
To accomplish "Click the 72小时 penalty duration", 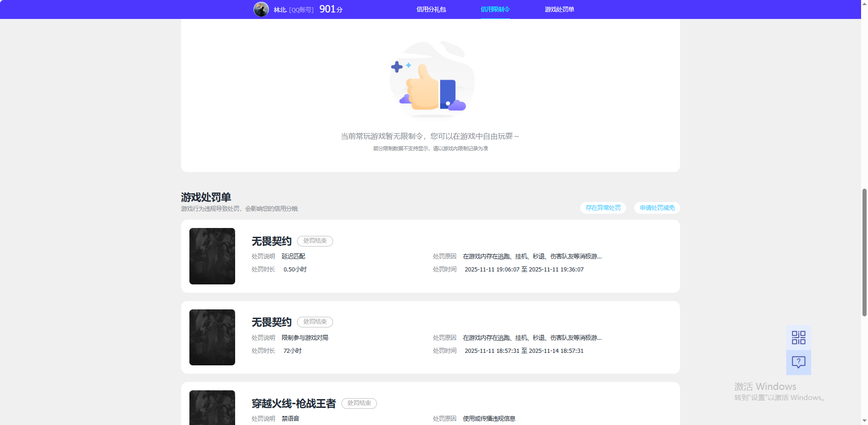I will point(292,351).
